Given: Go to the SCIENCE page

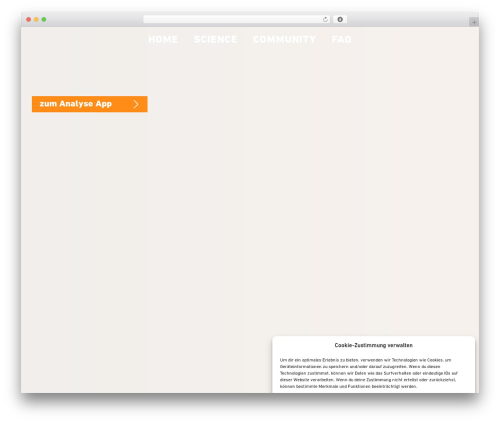Looking at the screenshot, I should tap(215, 39).
